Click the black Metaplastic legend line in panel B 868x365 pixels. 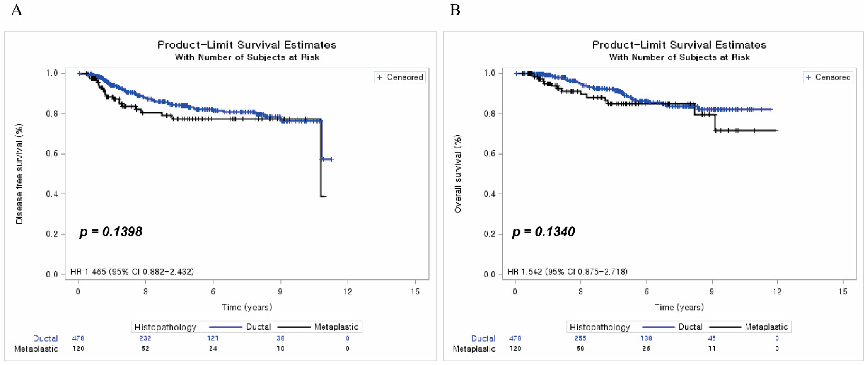[725, 327]
